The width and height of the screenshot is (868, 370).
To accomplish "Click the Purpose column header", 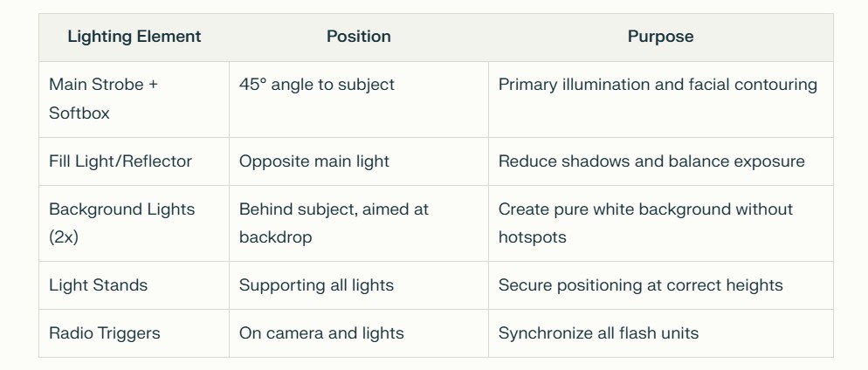I will pos(660,37).
